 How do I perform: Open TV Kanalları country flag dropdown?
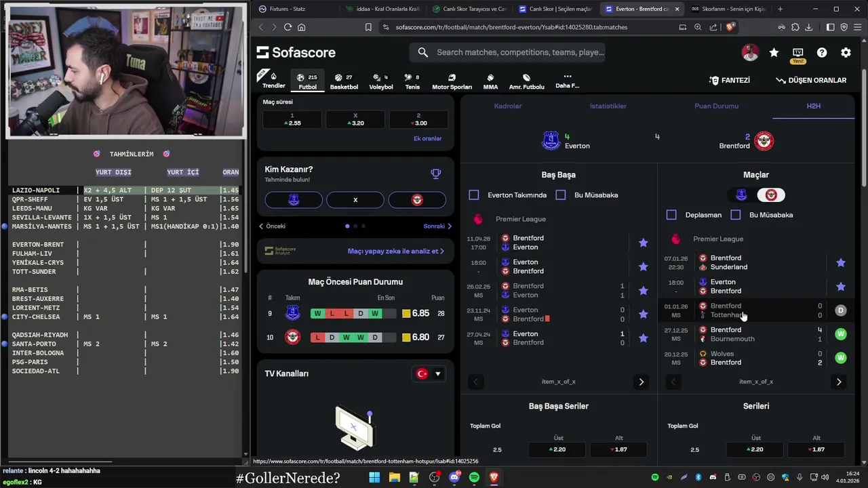(429, 374)
